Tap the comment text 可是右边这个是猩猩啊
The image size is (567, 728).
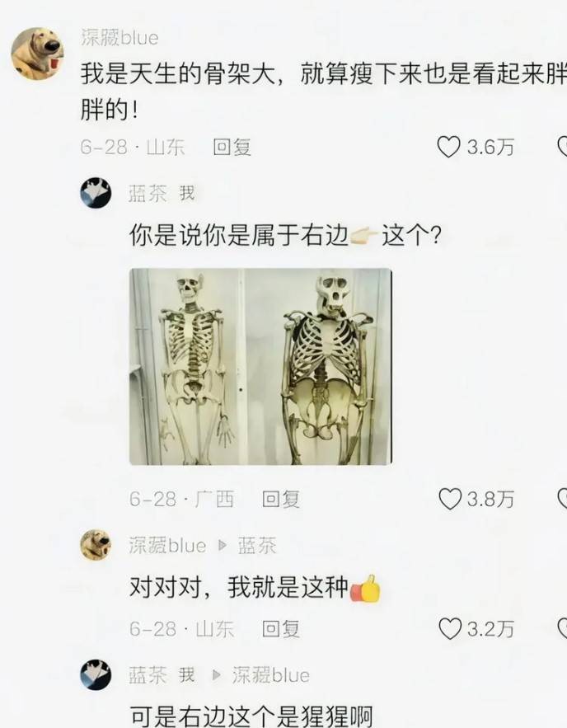(251, 716)
